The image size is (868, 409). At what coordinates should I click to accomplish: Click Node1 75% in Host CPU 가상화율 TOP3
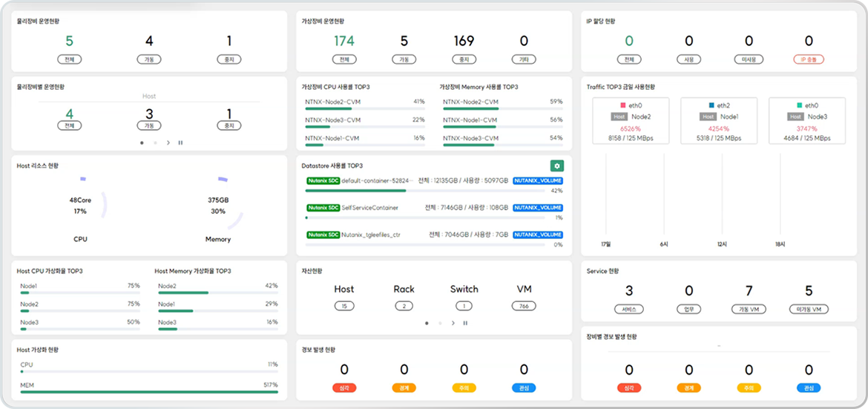click(80, 289)
